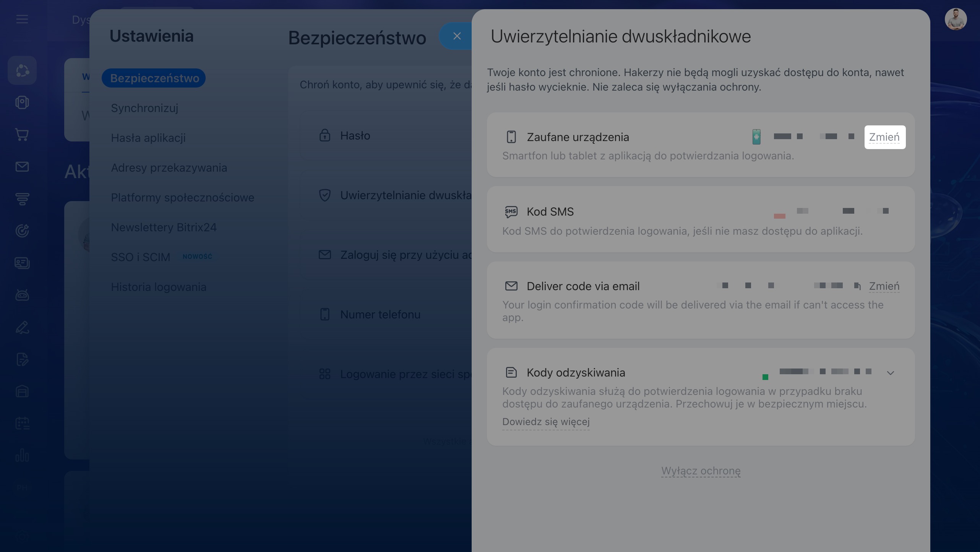Open Uwierzytelnianie dwuskładnikowe row in Bezpieczeństwo
980x552 pixels.
click(x=386, y=195)
